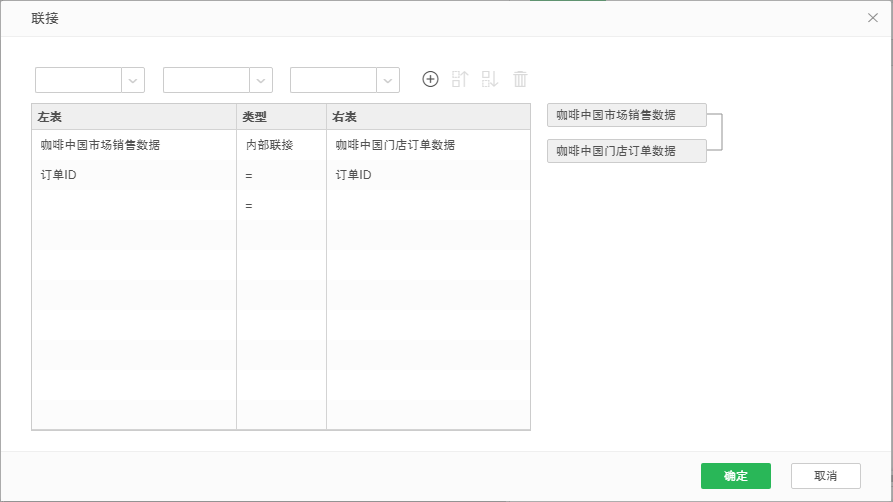Click the move down icon in toolbar
This screenshot has height=502, width=893.
coord(490,79)
